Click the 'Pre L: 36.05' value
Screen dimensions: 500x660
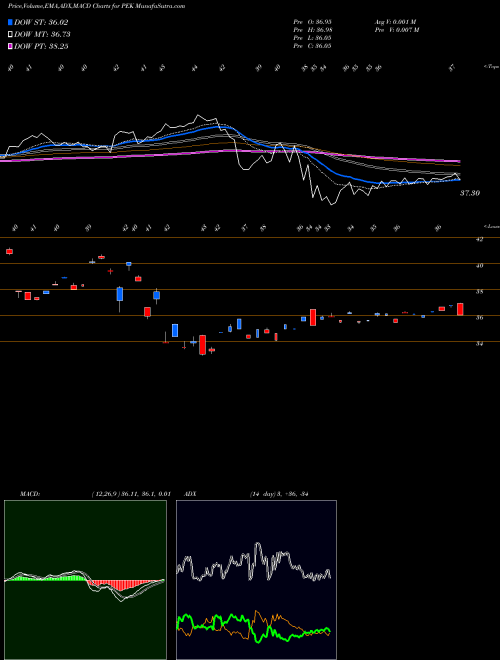(x=312, y=38)
